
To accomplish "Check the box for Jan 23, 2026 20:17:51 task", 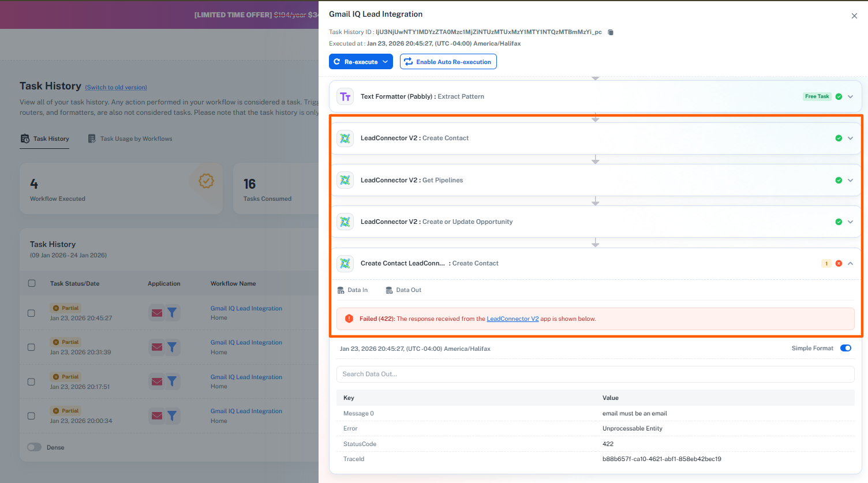I will tap(31, 381).
